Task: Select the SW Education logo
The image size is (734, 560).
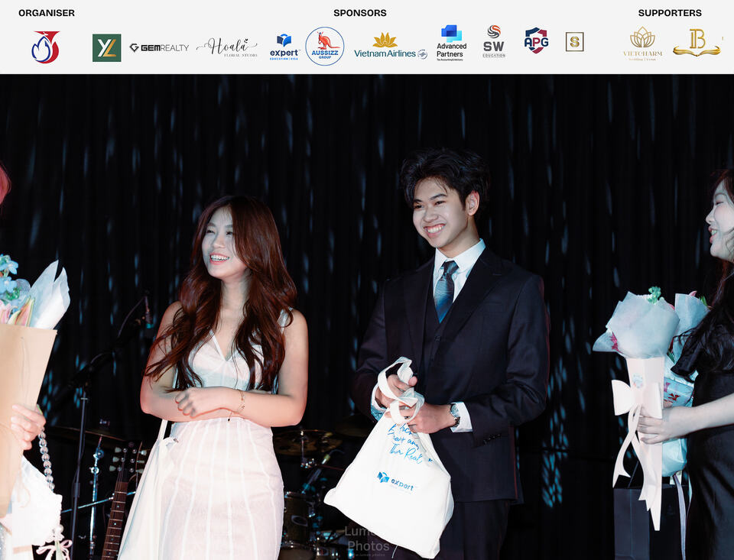Action: click(x=494, y=42)
